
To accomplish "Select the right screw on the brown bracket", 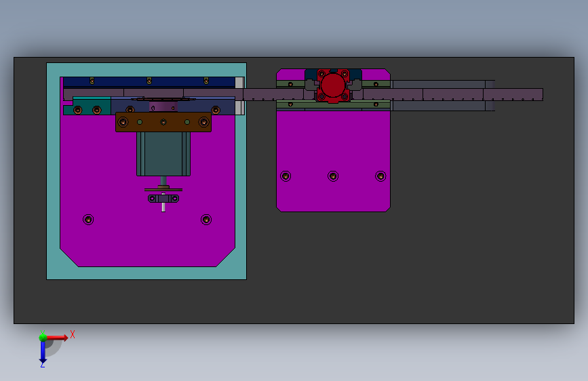I will pyautogui.click(x=203, y=122).
